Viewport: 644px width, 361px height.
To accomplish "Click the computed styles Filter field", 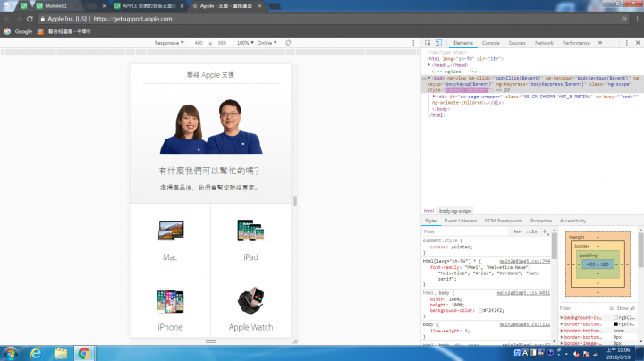I will (582, 308).
